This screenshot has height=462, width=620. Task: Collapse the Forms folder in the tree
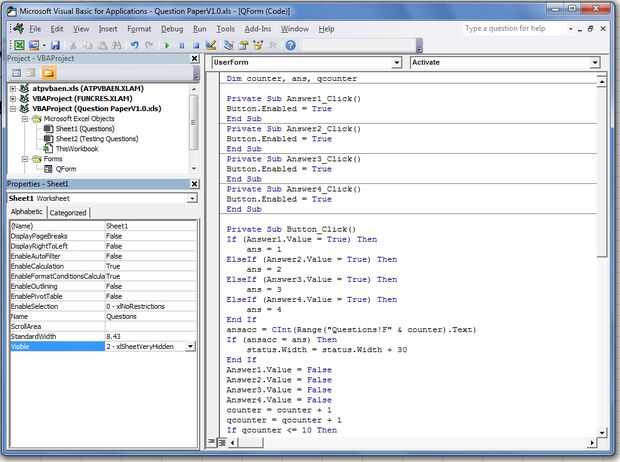(x=25, y=159)
